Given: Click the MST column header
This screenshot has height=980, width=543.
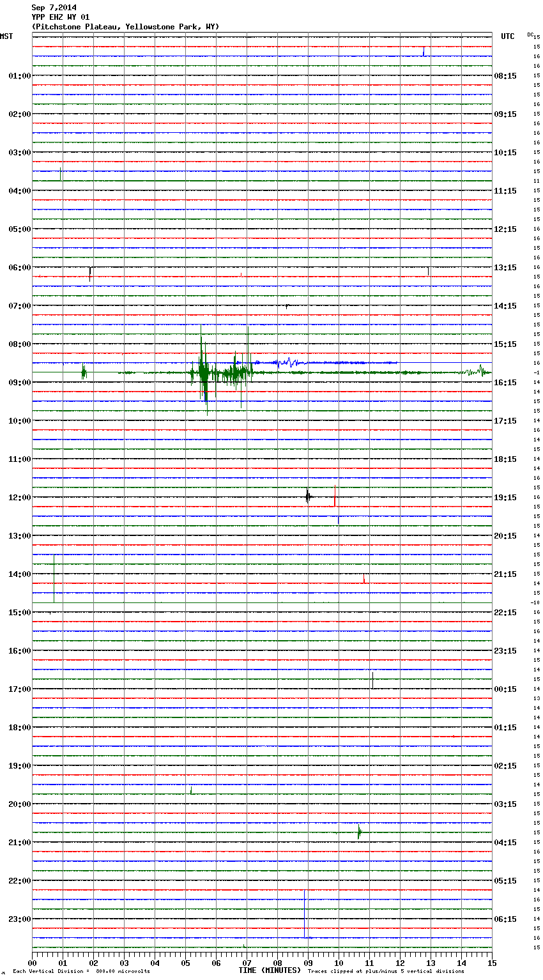Looking at the screenshot, I should [6, 36].
